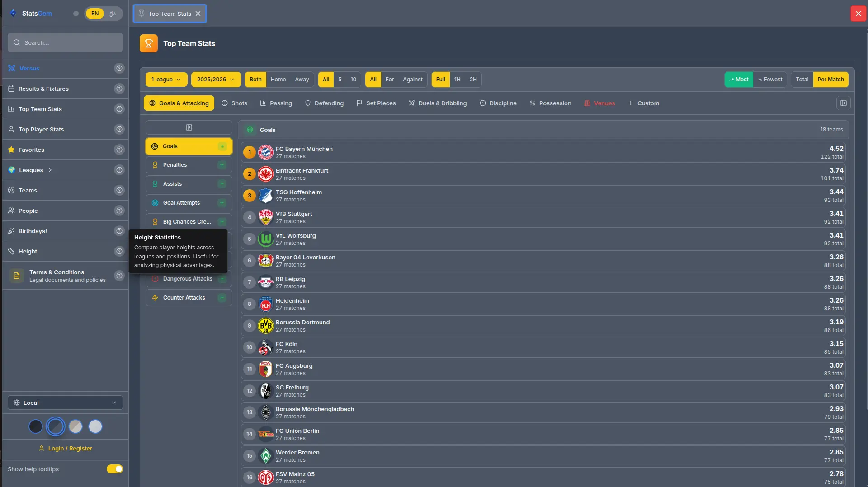
Task: Click the StatsGem logo
Action: coord(32,14)
